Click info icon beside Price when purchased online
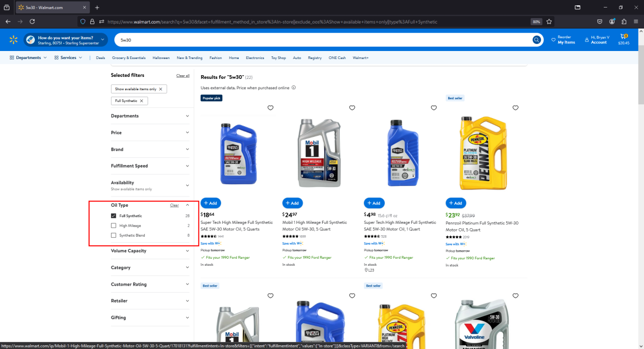644x349 pixels. click(294, 88)
